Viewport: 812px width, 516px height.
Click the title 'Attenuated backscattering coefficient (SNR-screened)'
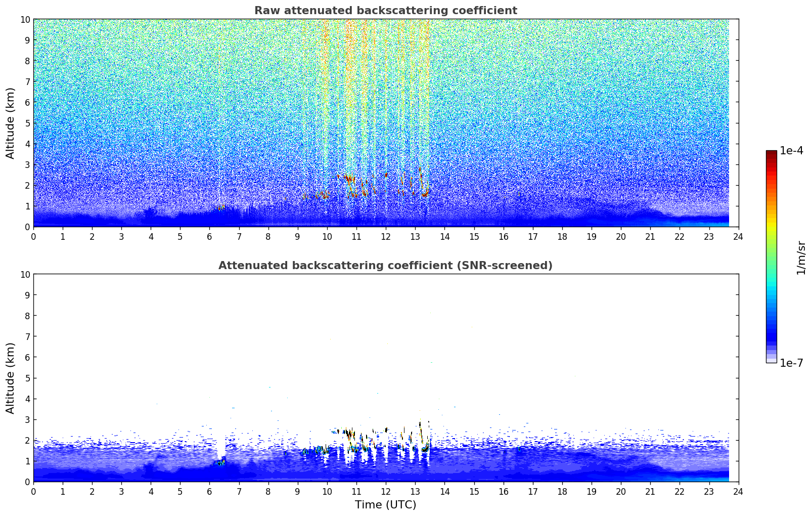pyautogui.click(x=385, y=266)
